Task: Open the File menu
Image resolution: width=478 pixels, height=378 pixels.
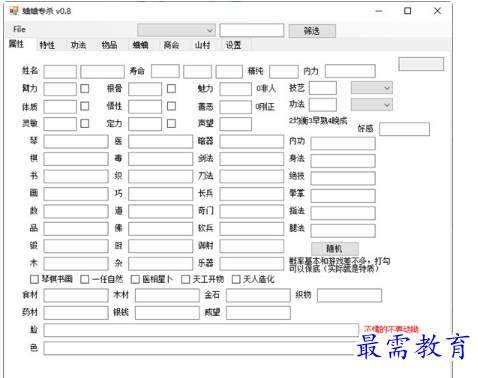Action: coord(19,29)
